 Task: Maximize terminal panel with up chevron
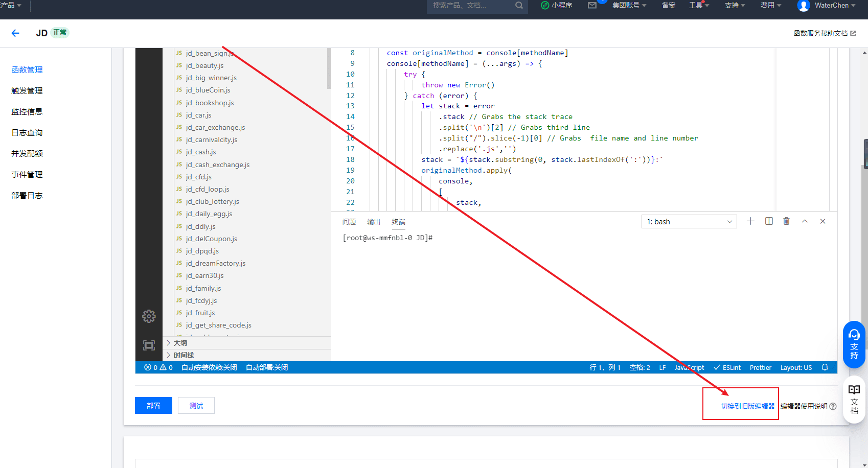coord(805,221)
